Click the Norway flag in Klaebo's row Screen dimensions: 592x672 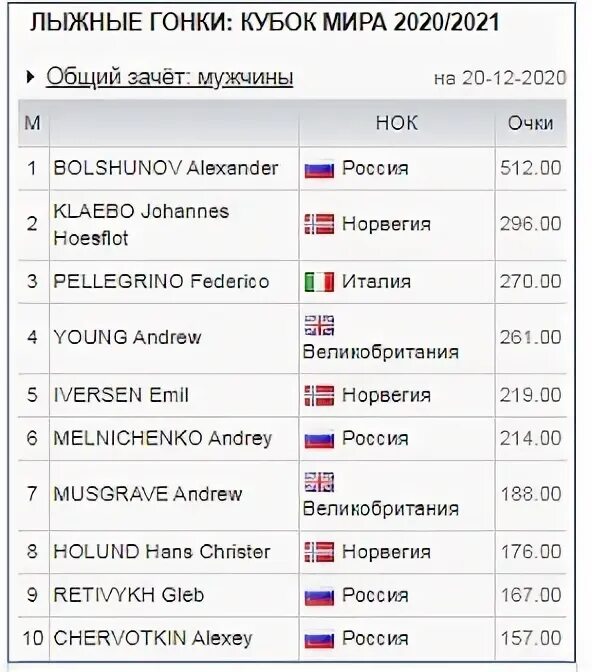[x=319, y=224]
